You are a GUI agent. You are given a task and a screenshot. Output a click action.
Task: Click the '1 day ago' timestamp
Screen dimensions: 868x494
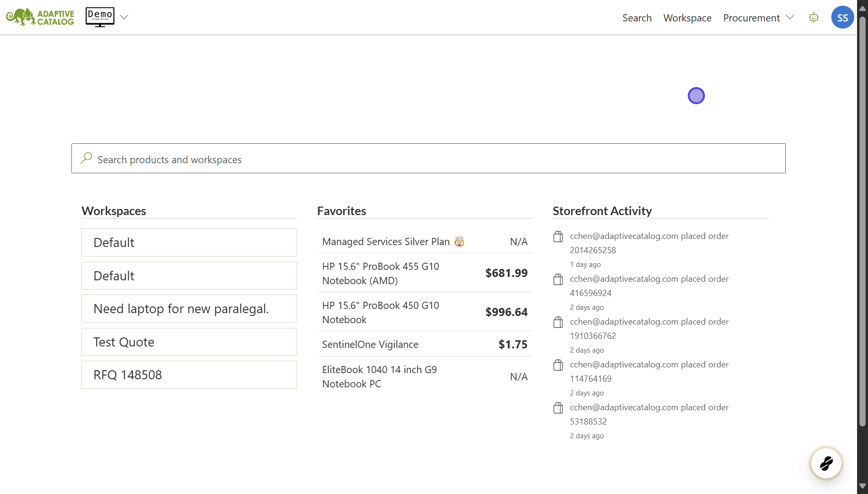[585, 265]
